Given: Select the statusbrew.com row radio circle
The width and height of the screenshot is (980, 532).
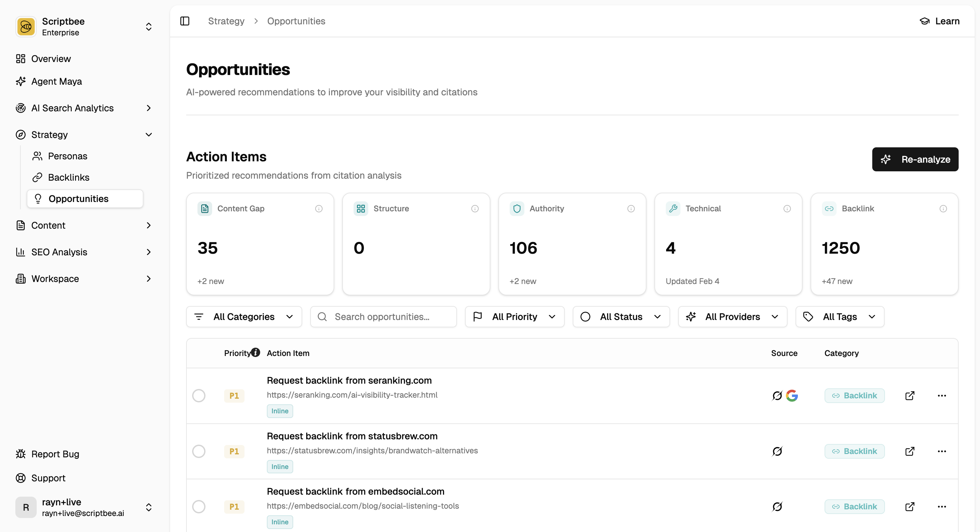Looking at the screenshot, I should tap(198, 451).
